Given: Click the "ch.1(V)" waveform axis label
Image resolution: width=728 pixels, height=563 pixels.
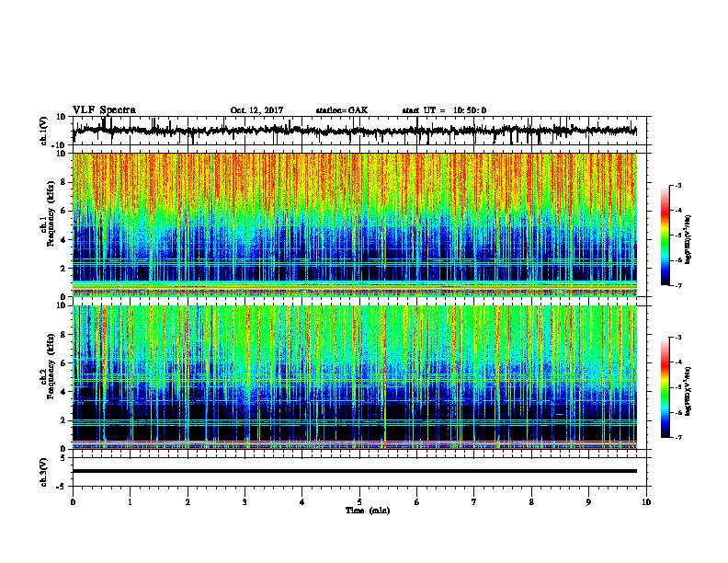Looking at the screenshot, I should pyautogui.click(x=44, y=131).
